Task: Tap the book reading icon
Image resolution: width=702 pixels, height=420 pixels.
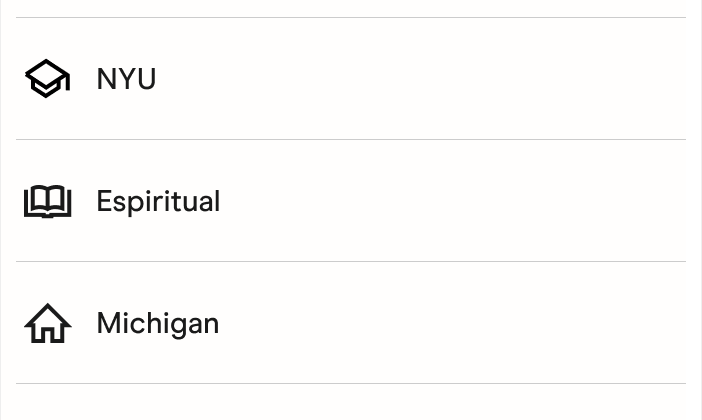Action: [x=47, y=201]
